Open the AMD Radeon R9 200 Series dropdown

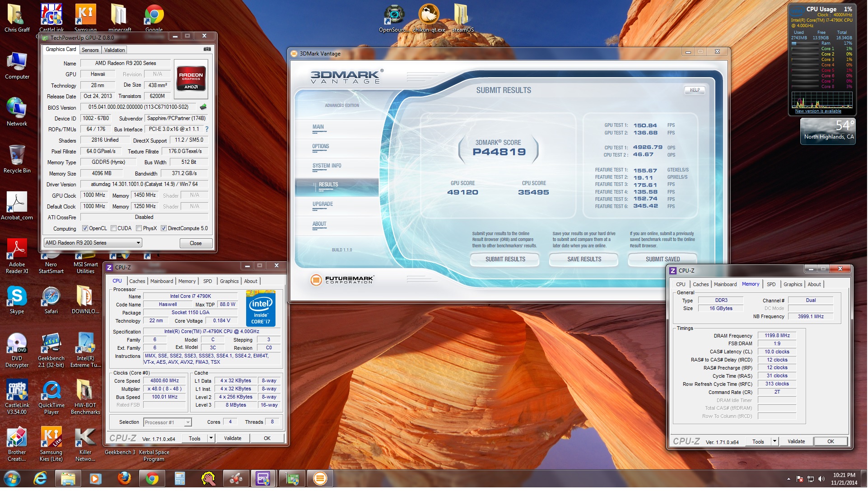pyautogui.click(x=93, y=243)
